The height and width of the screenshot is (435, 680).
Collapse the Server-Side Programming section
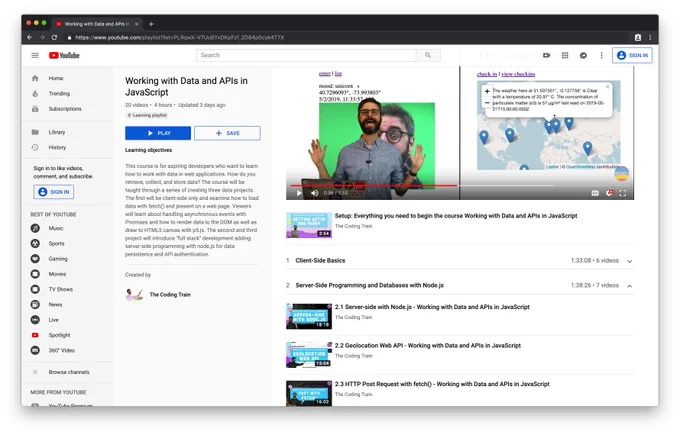tap(629, 286)
